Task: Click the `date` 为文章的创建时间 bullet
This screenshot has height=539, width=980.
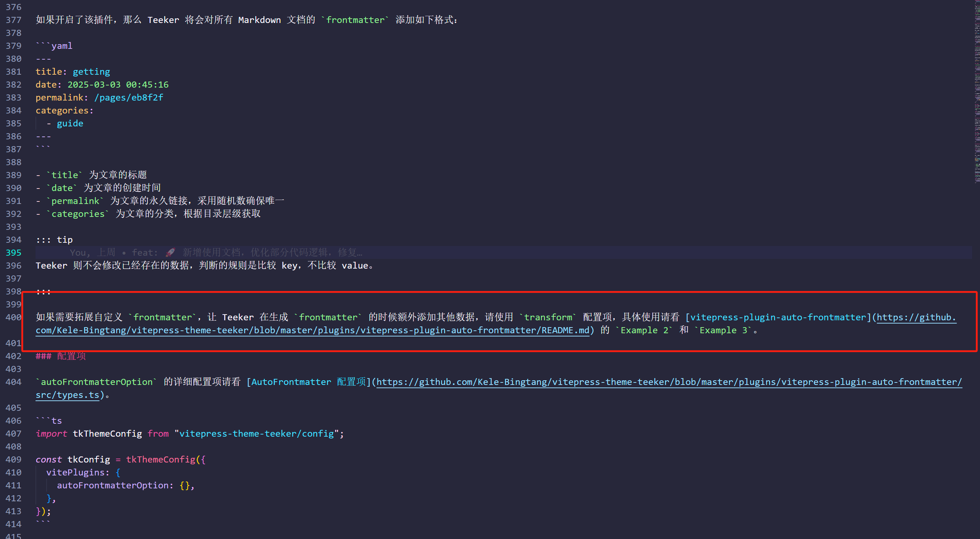Action: [98, 188]
